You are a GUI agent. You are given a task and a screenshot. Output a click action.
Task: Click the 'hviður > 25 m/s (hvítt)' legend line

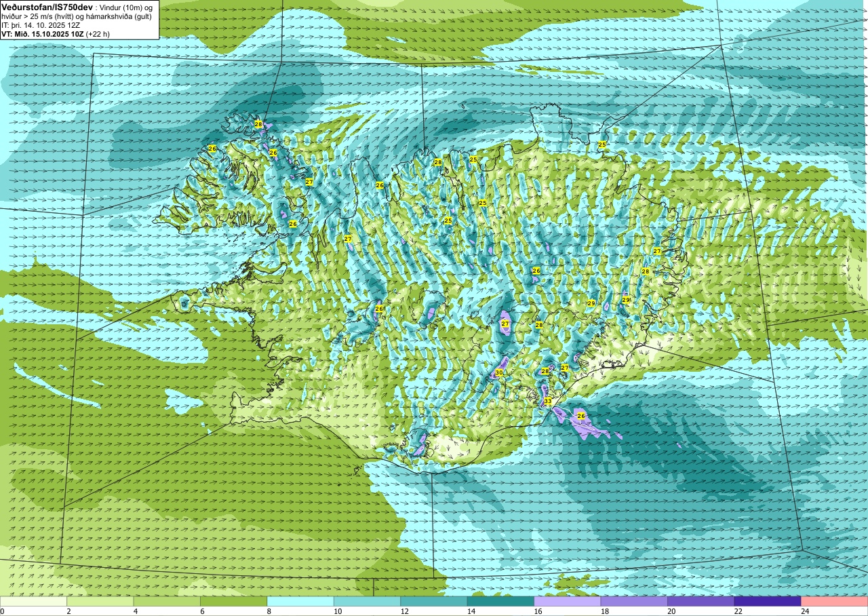(x=38, y=16)
